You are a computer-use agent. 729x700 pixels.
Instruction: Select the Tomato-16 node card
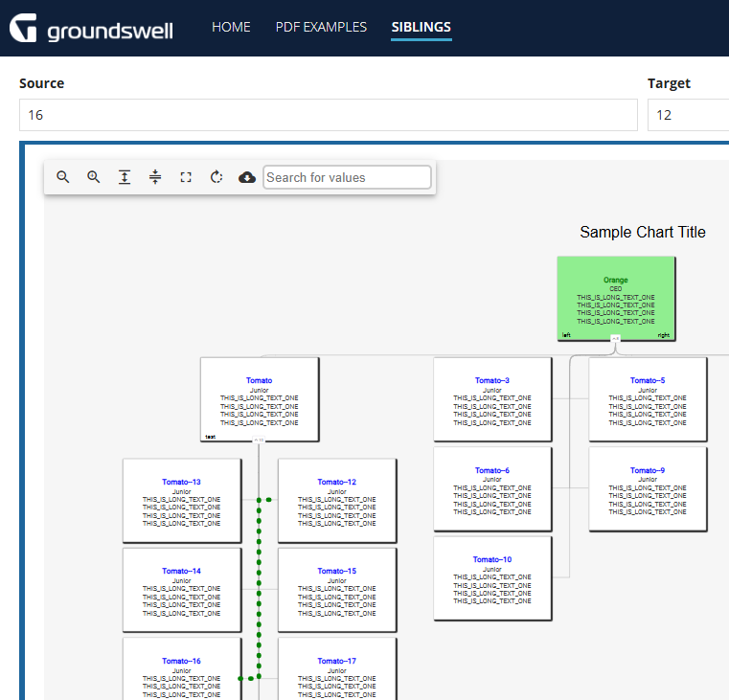click(x=182, y=668)
